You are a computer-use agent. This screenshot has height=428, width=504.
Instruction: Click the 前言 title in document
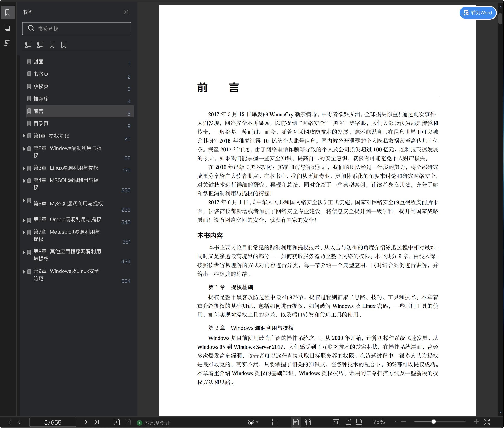[218, 88]
